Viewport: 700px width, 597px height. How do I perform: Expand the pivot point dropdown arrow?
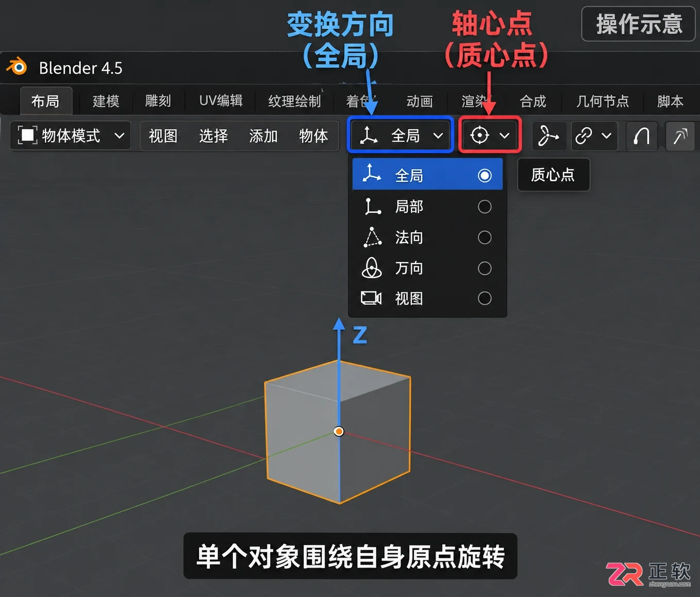tap(505, 136)
